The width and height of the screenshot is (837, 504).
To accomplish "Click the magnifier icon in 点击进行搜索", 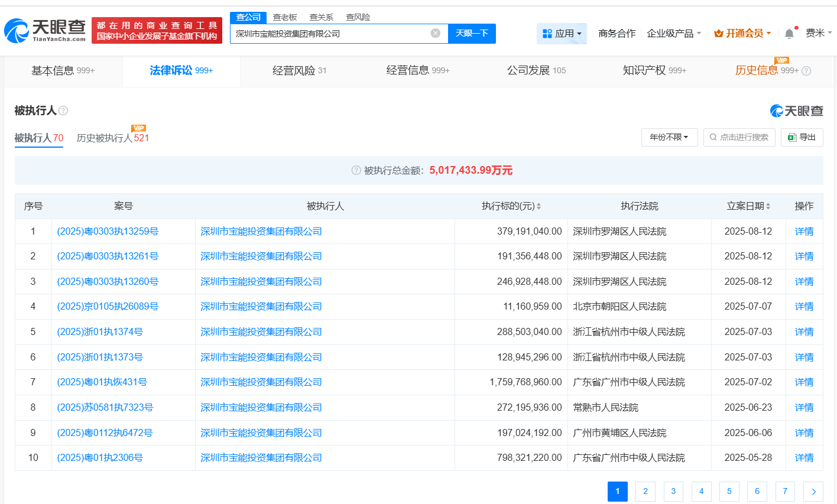I will pos(713,137).
